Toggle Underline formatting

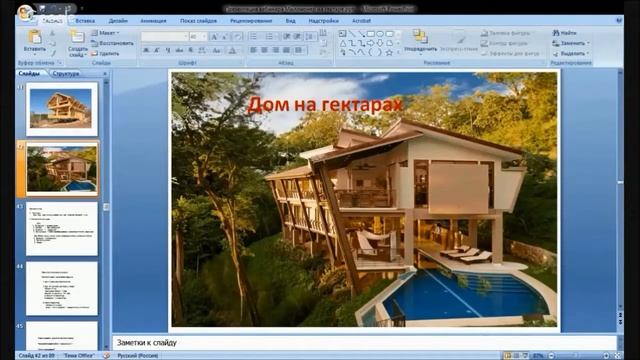[168, 50]
